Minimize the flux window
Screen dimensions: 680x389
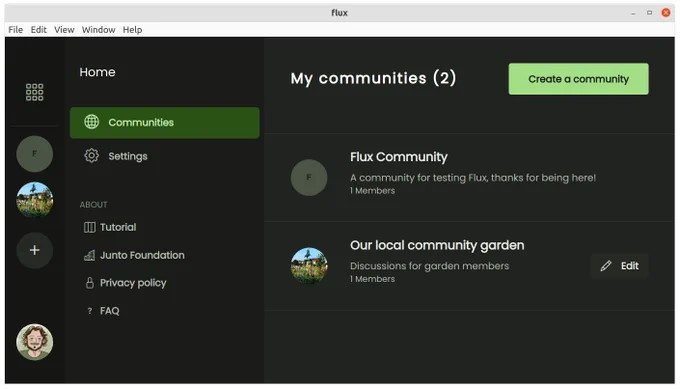coord(633,13)
